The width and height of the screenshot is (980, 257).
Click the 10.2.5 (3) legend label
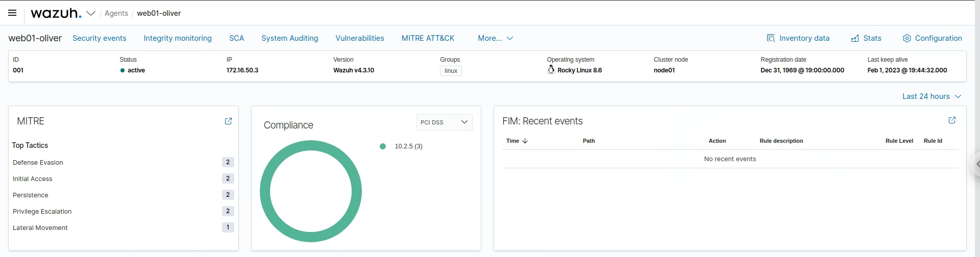click(x=408, y=146)
